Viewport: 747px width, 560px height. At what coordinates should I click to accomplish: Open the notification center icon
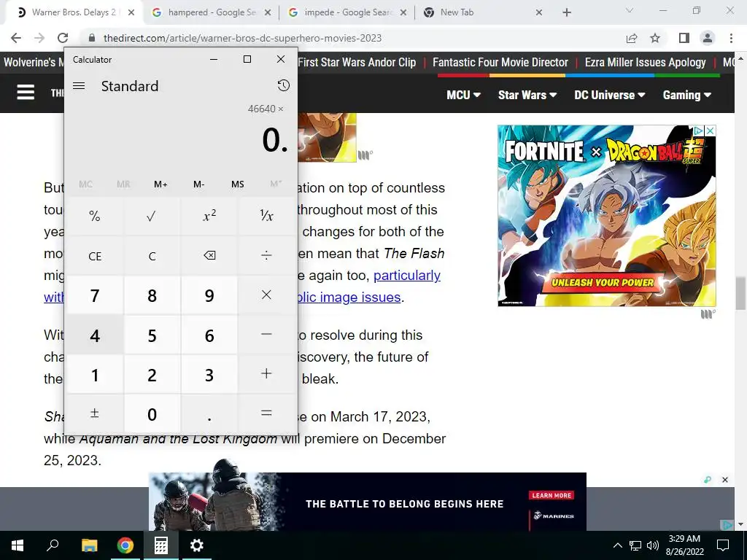(x=723, y=545)
